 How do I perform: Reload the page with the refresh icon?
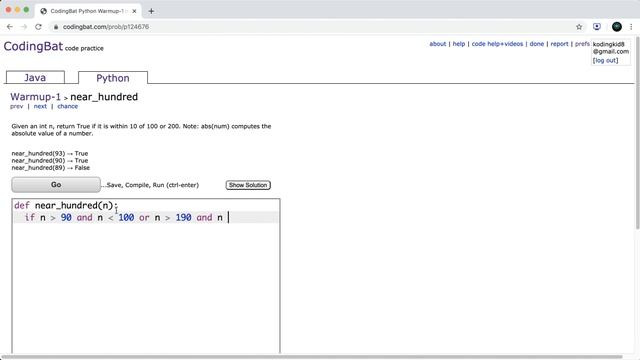tap(38, 27)
